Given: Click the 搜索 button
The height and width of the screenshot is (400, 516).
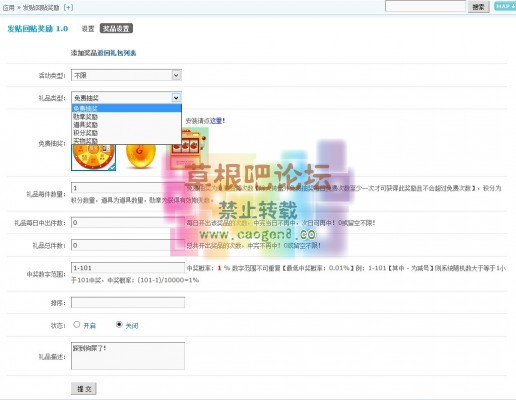Looking at the screenshot, I should (x=478, y=7).
